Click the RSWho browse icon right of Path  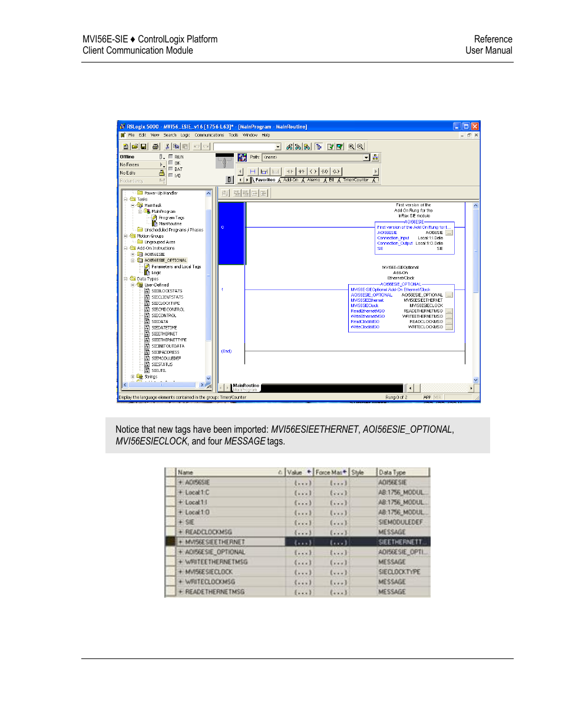[375, 157]
